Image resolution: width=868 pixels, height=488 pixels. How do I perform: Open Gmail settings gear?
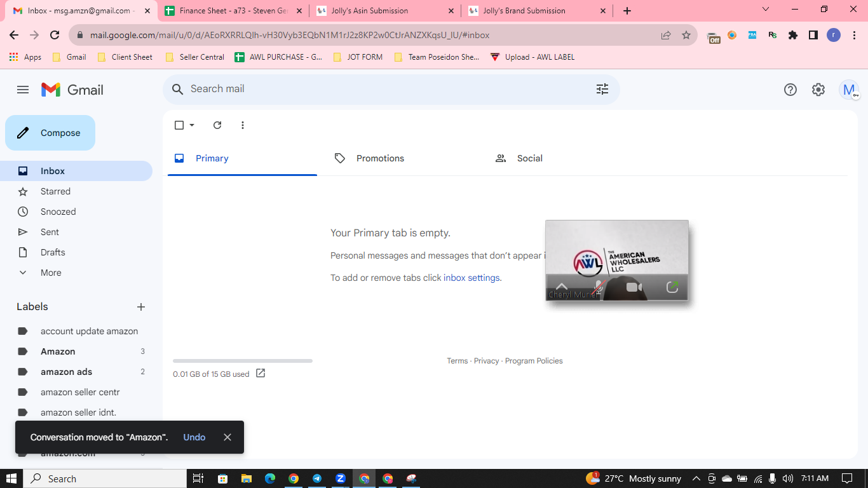tap(818, 90)
